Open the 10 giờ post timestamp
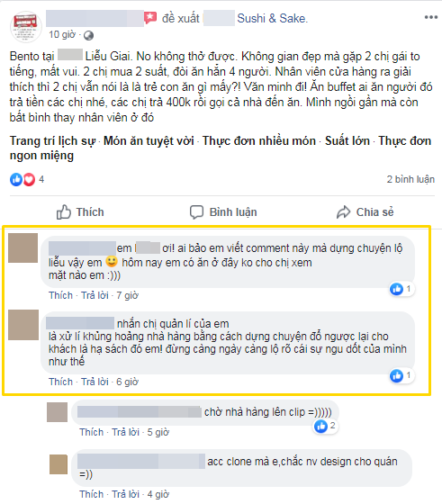The width and height of the screenshot is (442, 504). click(62, 34)
